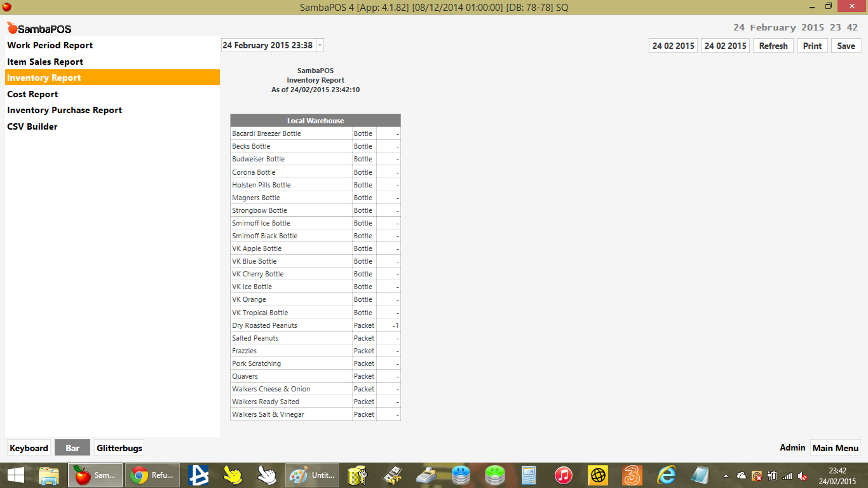Open the Work Period Report
The width and height of the screenshot is (868, 488).
(x=112, y=45)
